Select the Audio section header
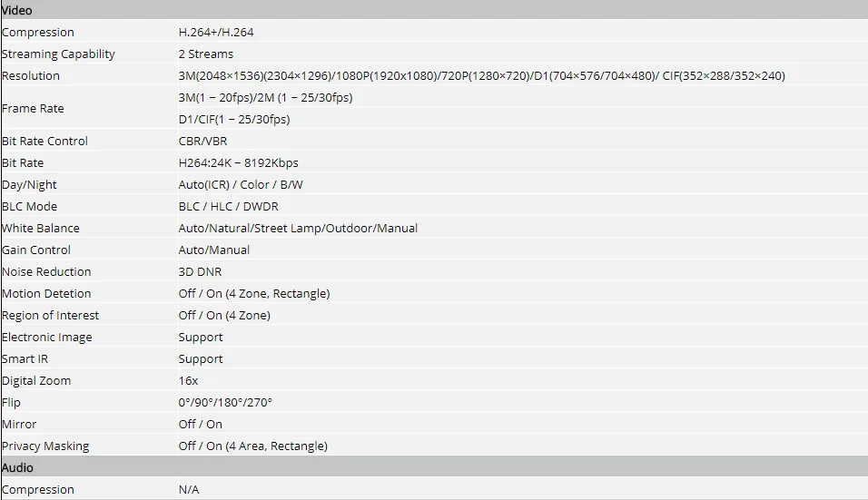The height and width of the screenshot is (500, 868). pos(434,467)
